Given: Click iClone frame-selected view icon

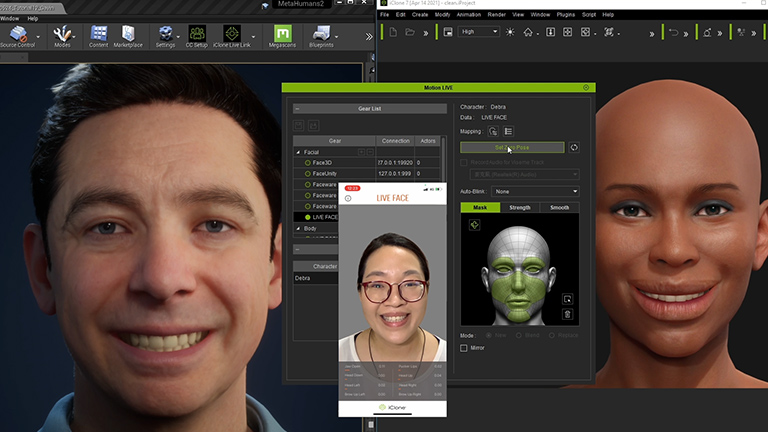Looking at the screenshot, I should tap(585, 32).
